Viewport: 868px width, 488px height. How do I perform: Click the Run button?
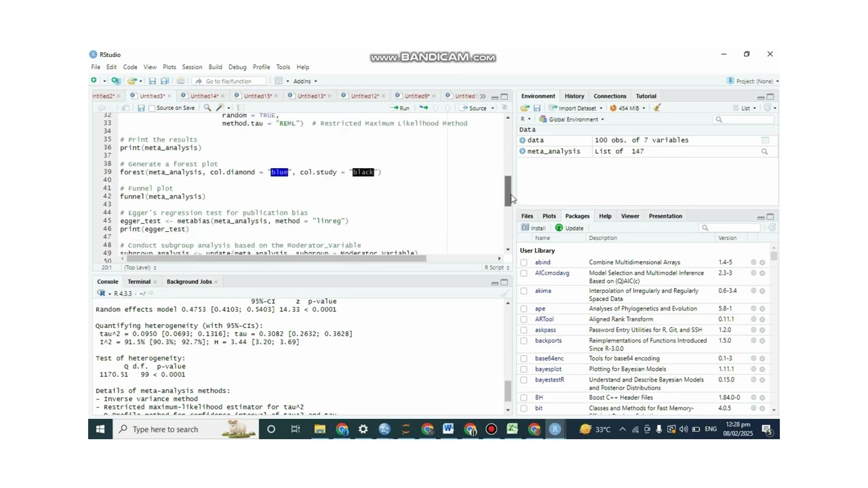tap(400, 108)
